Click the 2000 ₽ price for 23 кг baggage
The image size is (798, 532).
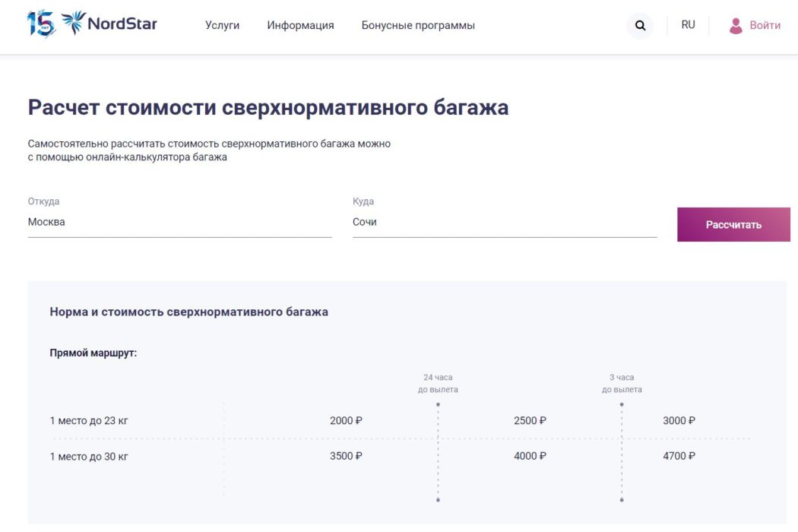pos(346,420)
